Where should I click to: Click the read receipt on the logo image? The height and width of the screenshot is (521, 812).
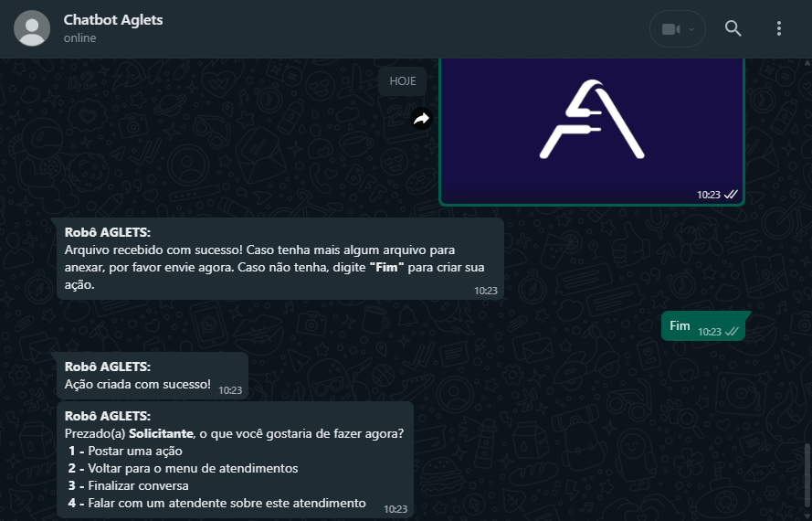[x=730, y=195]
